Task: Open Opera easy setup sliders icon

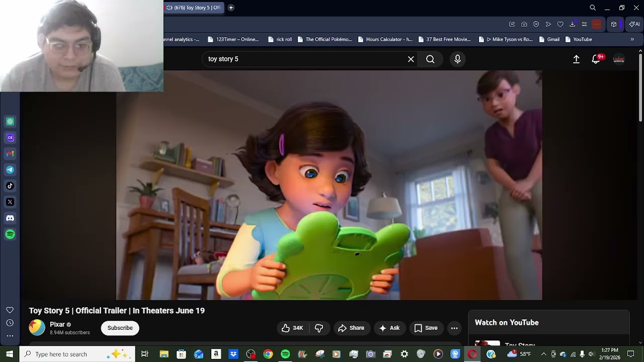Action: coord(584,24)
